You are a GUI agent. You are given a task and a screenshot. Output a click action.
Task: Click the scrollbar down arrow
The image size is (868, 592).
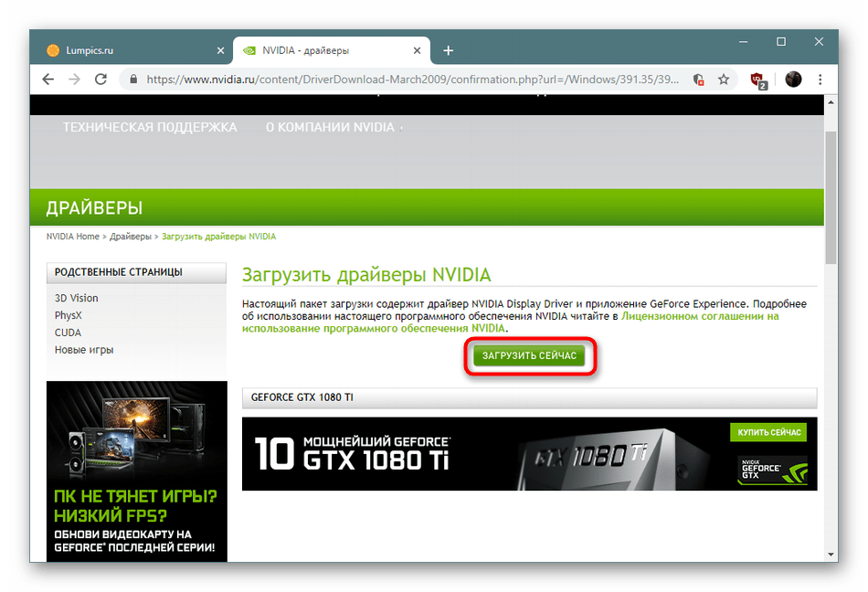(x=831, y=555)
